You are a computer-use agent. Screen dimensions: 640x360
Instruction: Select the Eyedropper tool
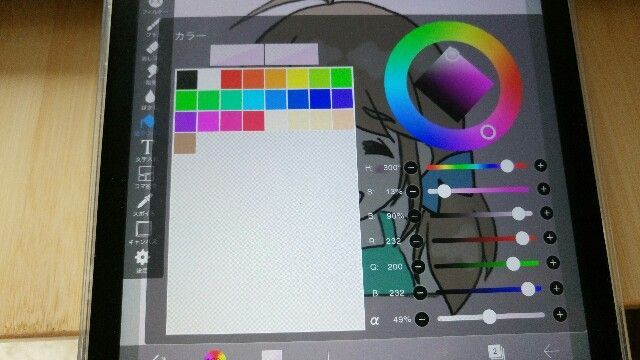pos(144,202)
